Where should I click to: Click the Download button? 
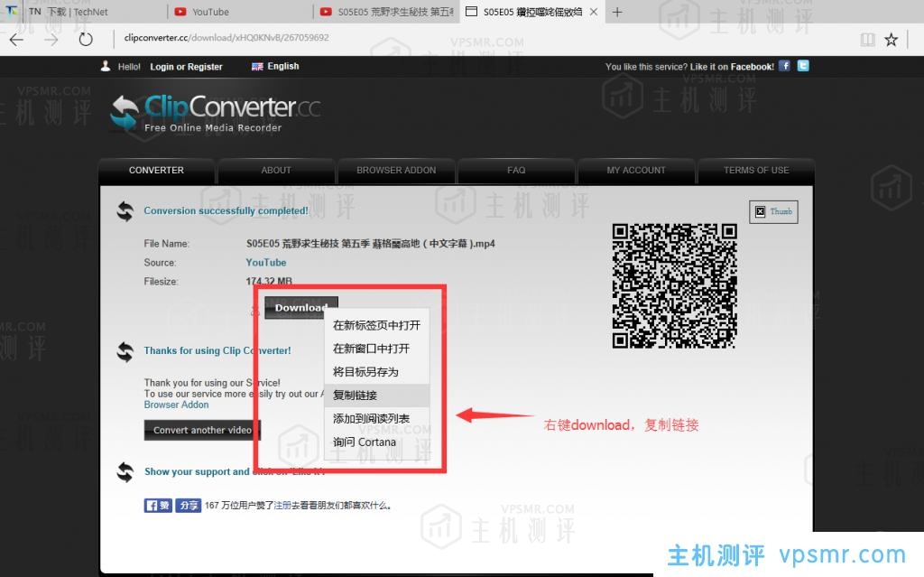point(300,307)
